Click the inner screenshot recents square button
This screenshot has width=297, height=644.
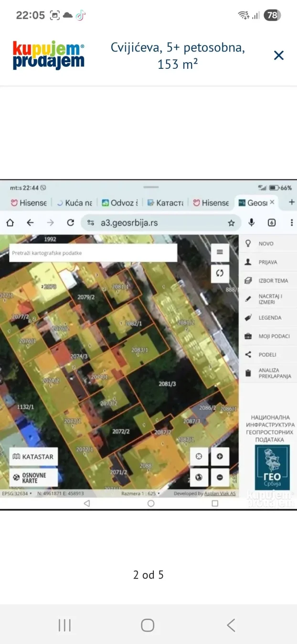coord(215,503)
